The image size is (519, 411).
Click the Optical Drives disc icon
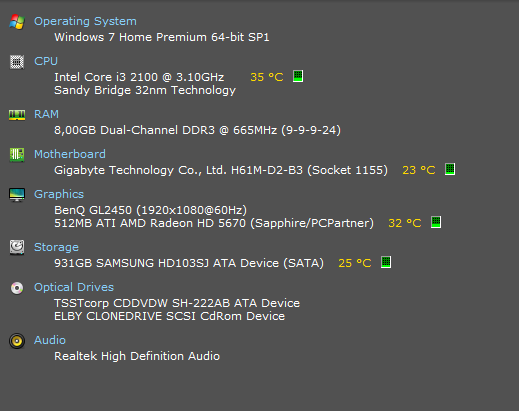[17, 288]
